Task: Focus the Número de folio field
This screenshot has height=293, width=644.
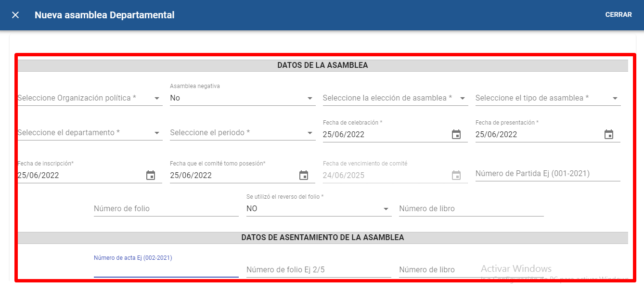Action: point(166,209)
